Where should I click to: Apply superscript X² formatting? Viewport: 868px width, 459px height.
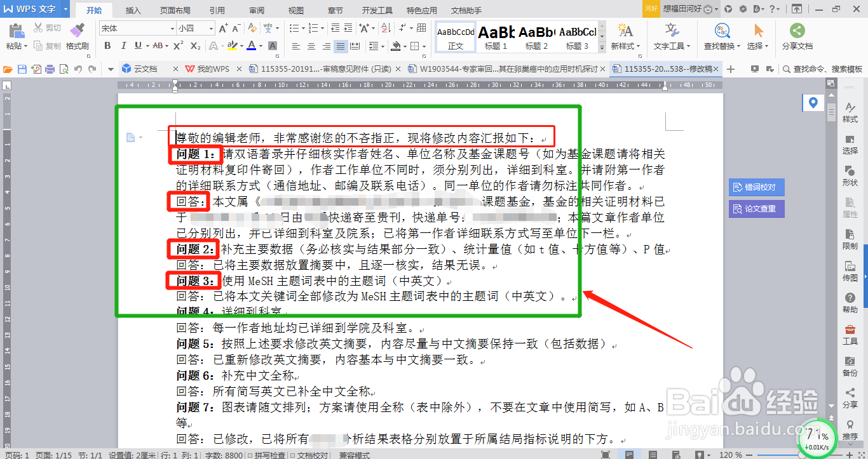(x=178, y=46)
